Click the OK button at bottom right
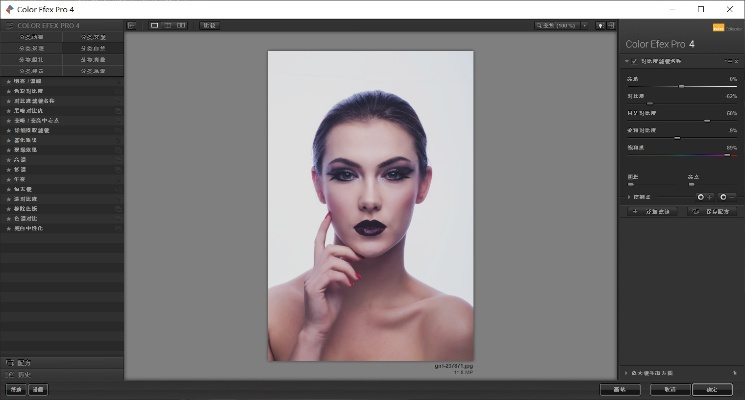The height and width of the screenshot is (400, 745). coord(712,389)
